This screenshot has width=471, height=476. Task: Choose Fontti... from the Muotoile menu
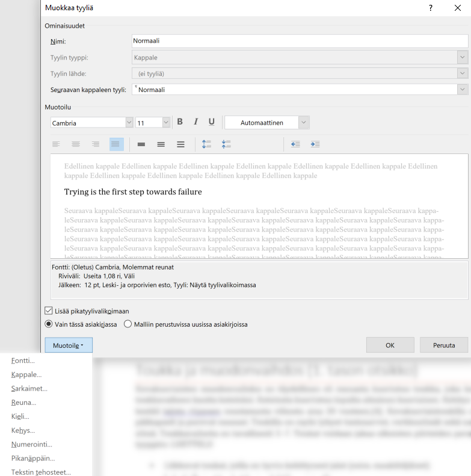pos(23,360)
